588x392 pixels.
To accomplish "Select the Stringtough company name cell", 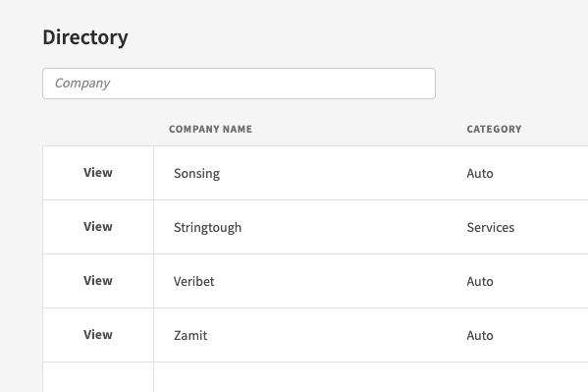I will pos(207,228).
